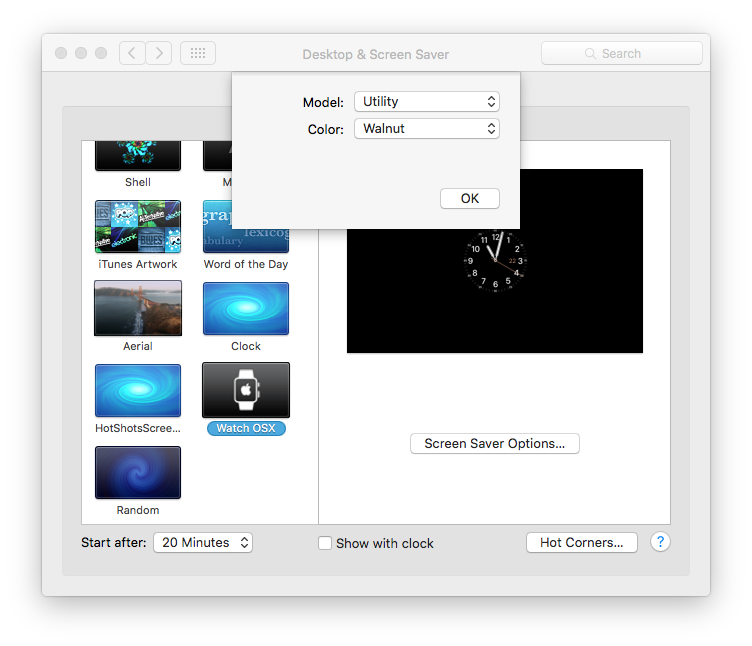Pick the iTunes Artwork screen saver
752x646 pixels.
138,226
